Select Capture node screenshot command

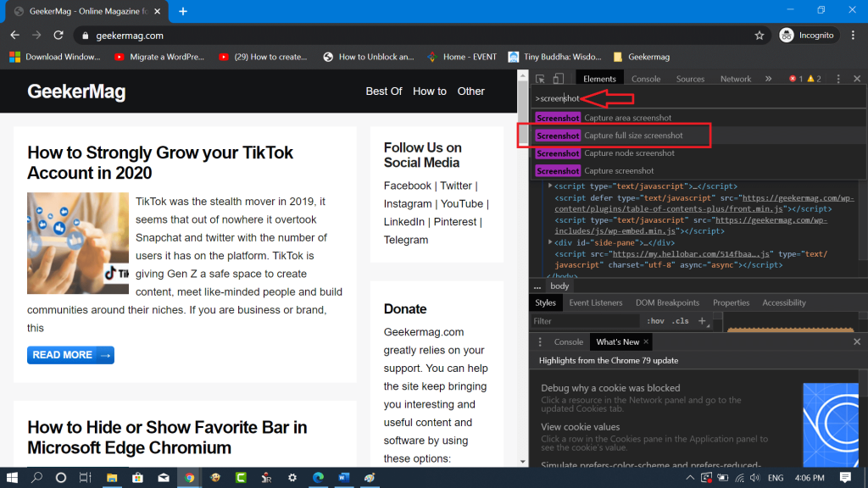point(698,153)
